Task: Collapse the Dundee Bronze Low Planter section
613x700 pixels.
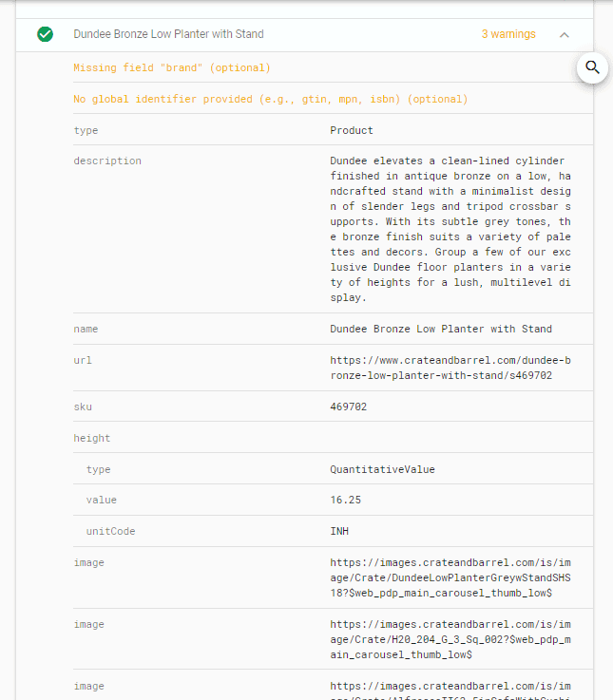Action: [x=565, y=35]
